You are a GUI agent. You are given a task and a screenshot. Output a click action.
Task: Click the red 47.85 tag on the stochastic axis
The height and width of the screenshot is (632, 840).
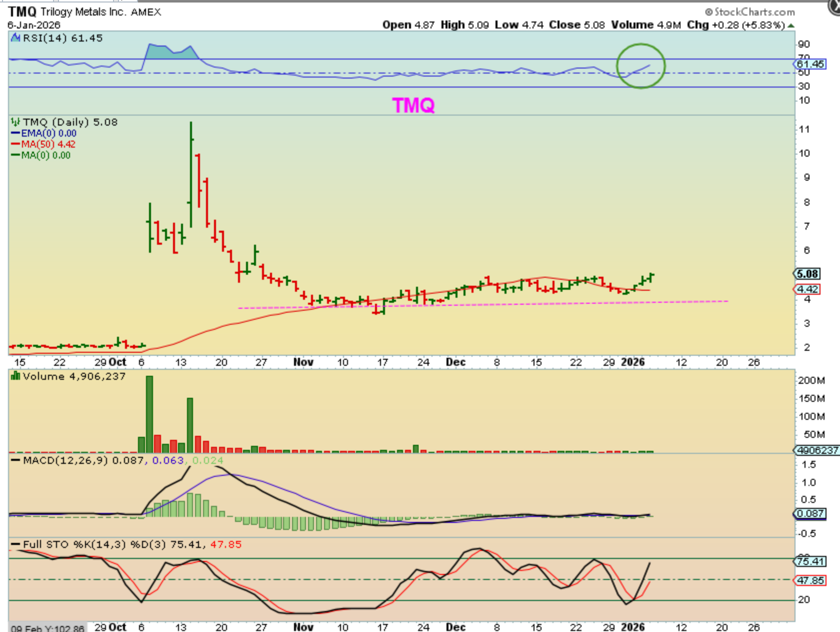(810, 580)
